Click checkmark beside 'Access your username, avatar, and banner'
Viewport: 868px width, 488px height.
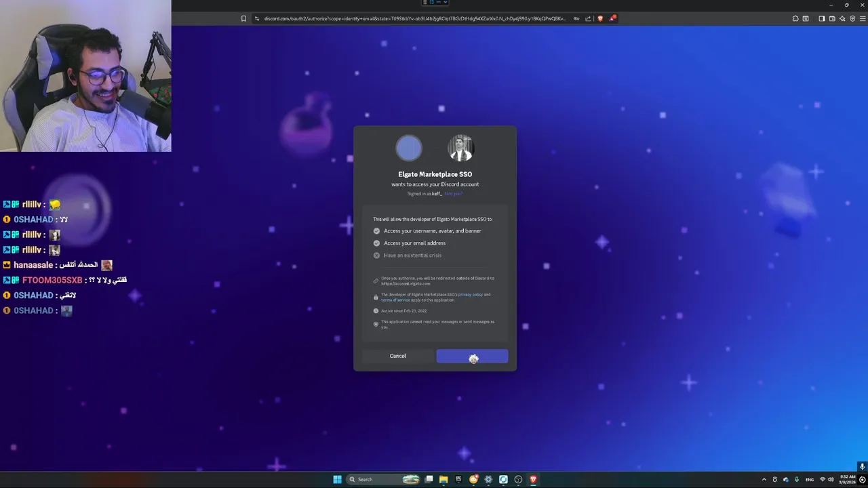coord(376,230)
